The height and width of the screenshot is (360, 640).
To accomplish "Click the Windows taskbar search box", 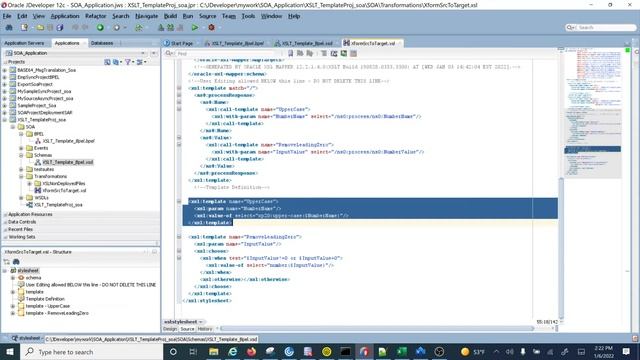I will coord(91,351).
